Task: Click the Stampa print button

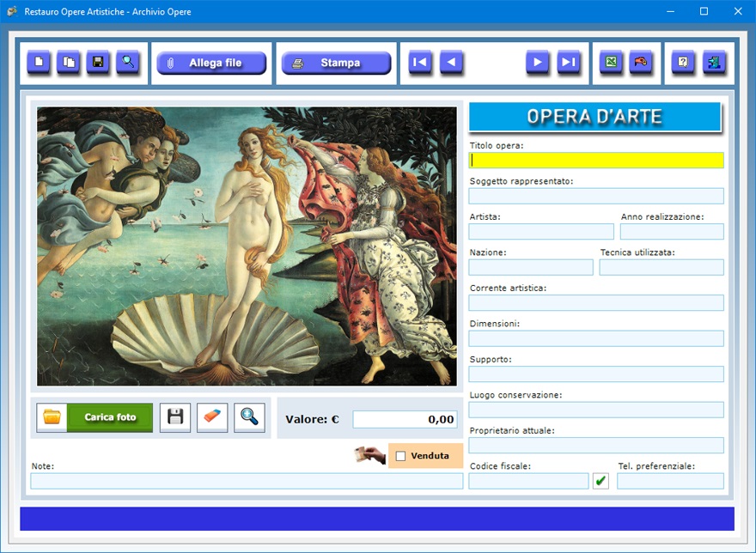Action: coord(336,63)
